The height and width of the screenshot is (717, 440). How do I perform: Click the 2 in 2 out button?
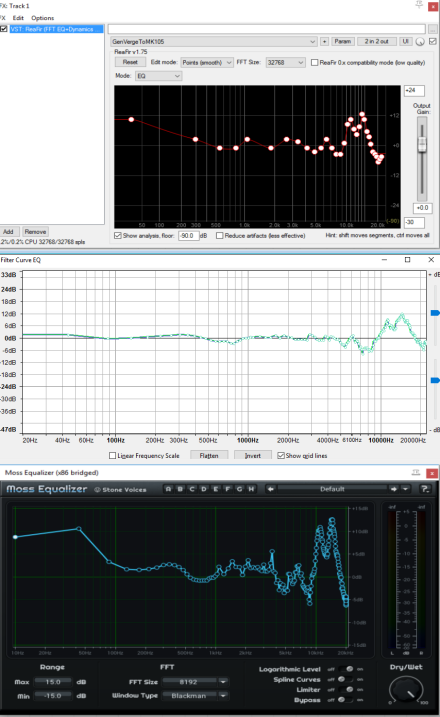tap(376, 41)
